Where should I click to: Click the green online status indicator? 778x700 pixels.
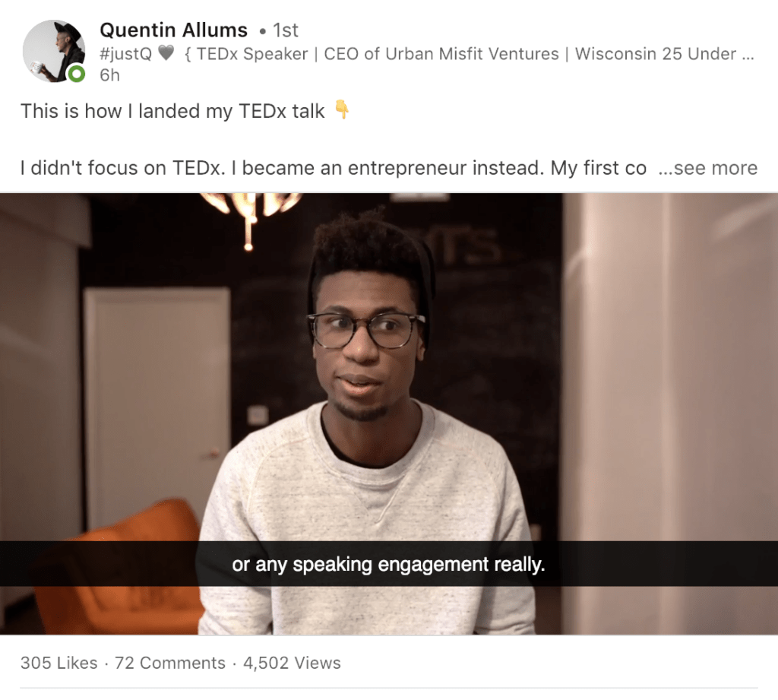click(77, 74)
